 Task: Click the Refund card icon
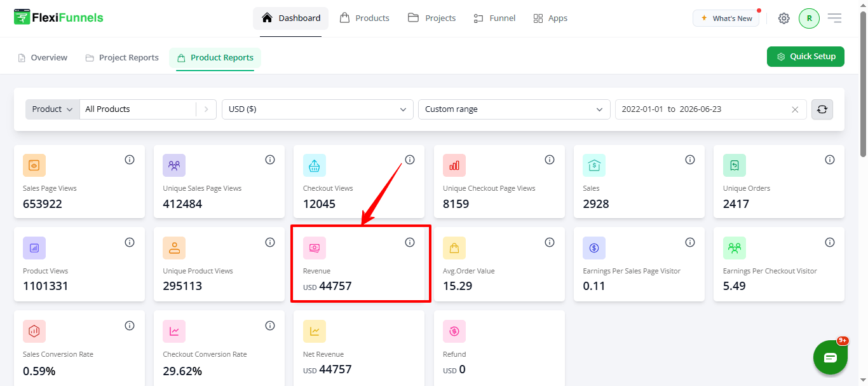[454, 331]
